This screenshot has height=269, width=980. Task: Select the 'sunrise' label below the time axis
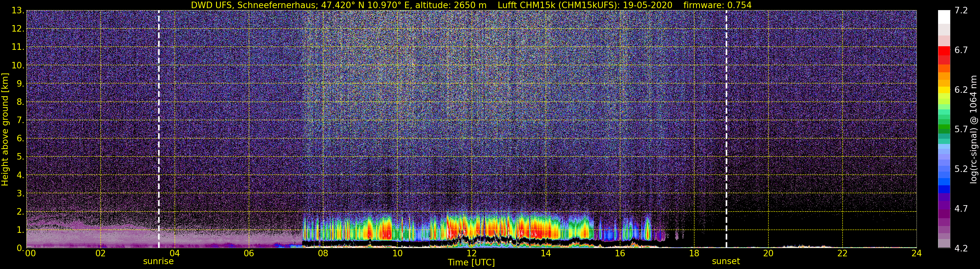click(158, 262)
